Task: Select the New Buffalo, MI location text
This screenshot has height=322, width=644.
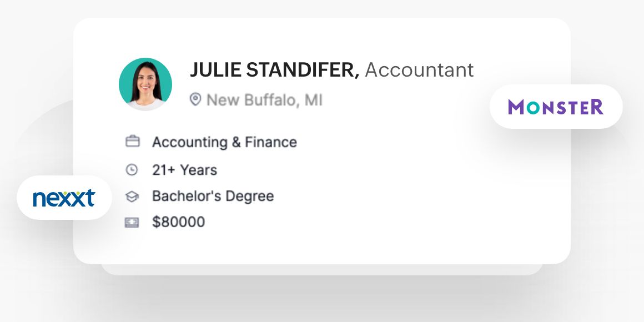Action: 264,100
